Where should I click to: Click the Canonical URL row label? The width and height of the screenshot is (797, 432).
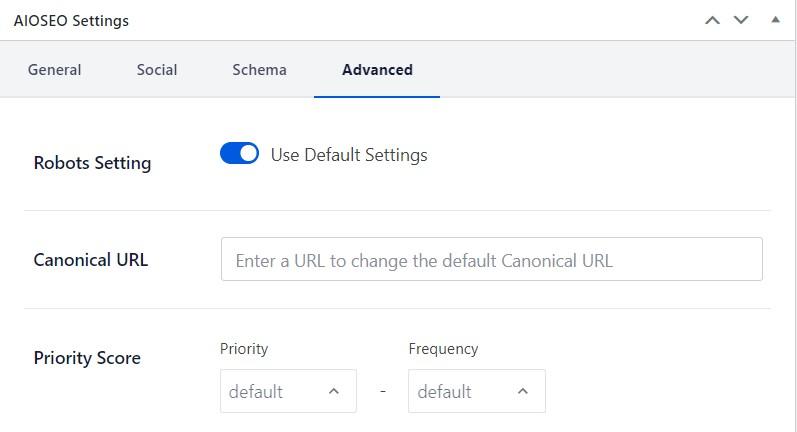[90, 260]
